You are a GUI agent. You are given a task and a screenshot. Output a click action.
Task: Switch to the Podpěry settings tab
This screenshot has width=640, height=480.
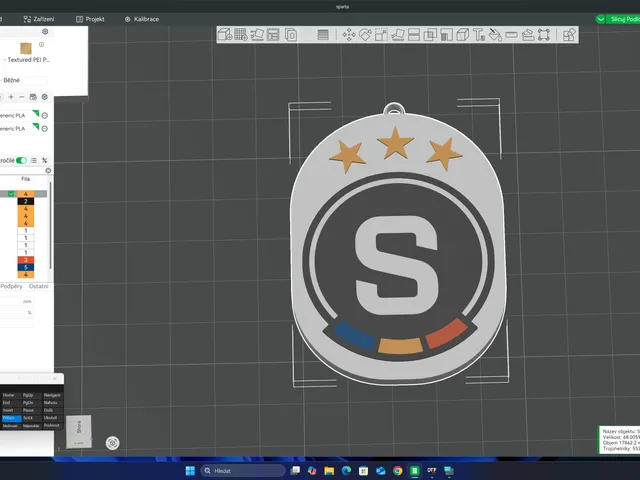[11, 286]
